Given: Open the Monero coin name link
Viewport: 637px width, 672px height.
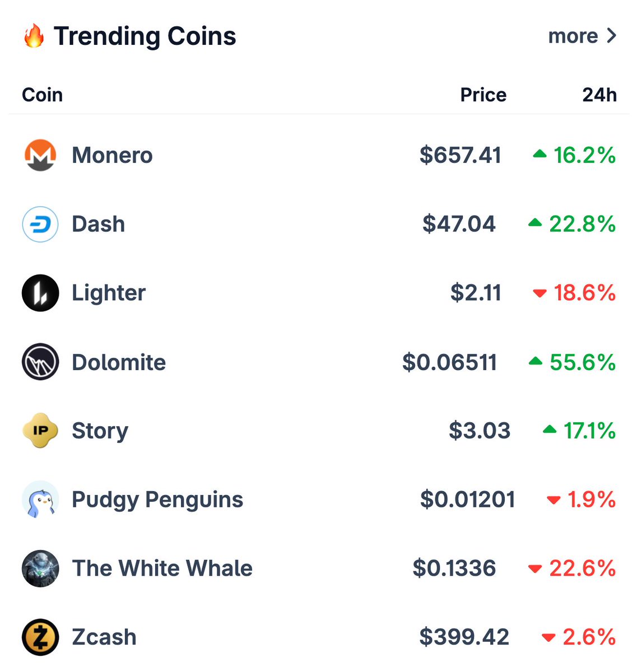Looking at the screenshot, I should coord(112,155).
